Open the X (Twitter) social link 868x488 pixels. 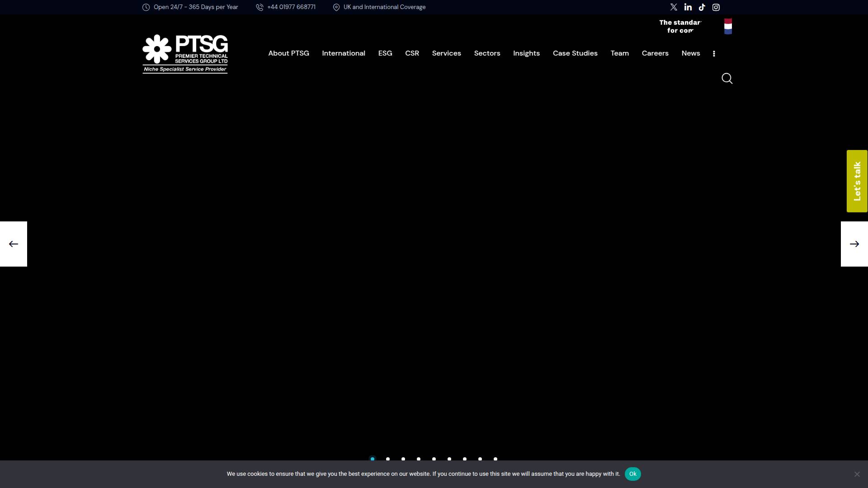click(674, 7)
